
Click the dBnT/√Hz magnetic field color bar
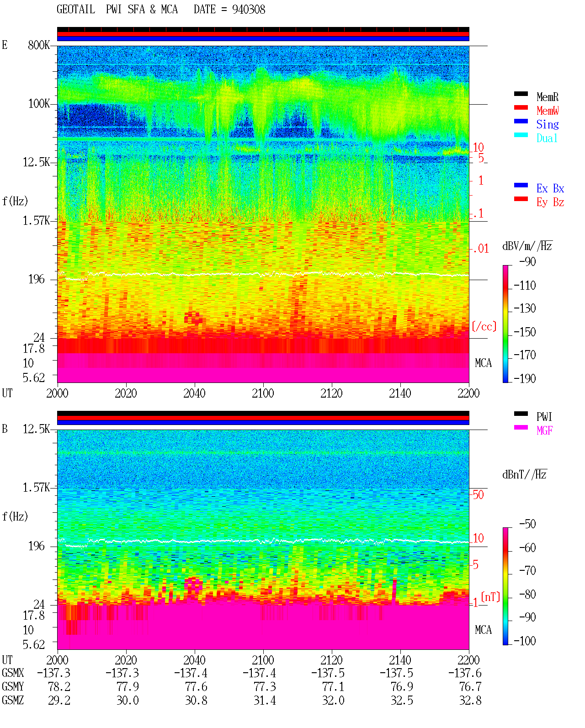pyautogui.click(x=505, y=586)
